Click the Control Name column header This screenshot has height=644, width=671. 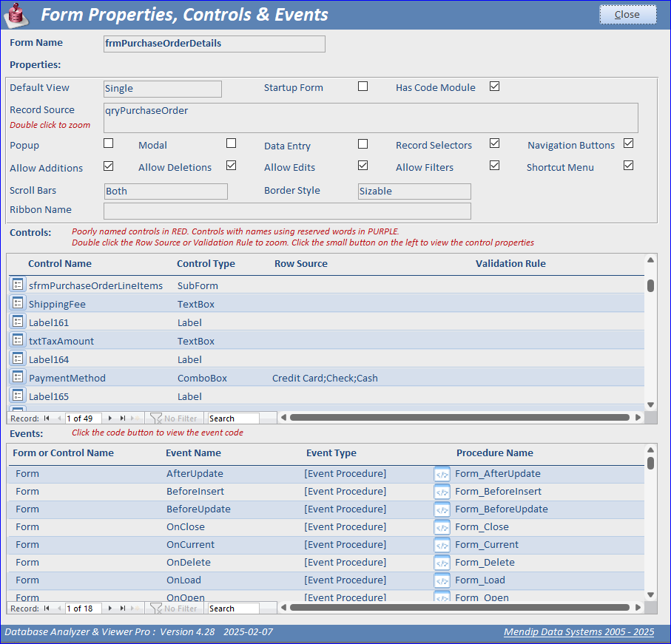tap(60, 263)
